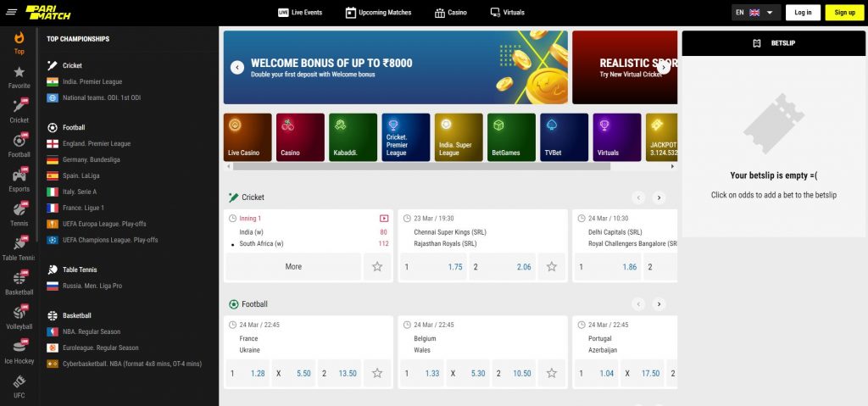
Task: Open Table Tennis sport in left sidebar
Action: coord(19,248)
